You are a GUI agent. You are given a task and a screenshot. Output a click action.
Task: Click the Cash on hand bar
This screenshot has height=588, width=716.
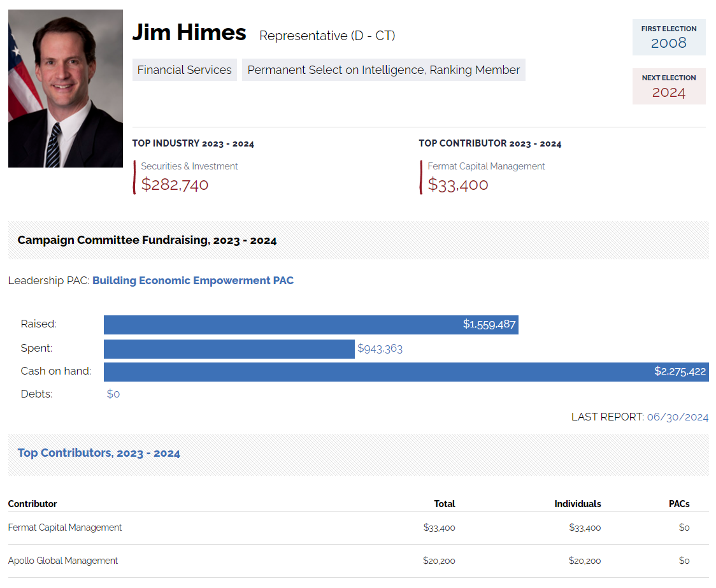(x=406, y=371)
